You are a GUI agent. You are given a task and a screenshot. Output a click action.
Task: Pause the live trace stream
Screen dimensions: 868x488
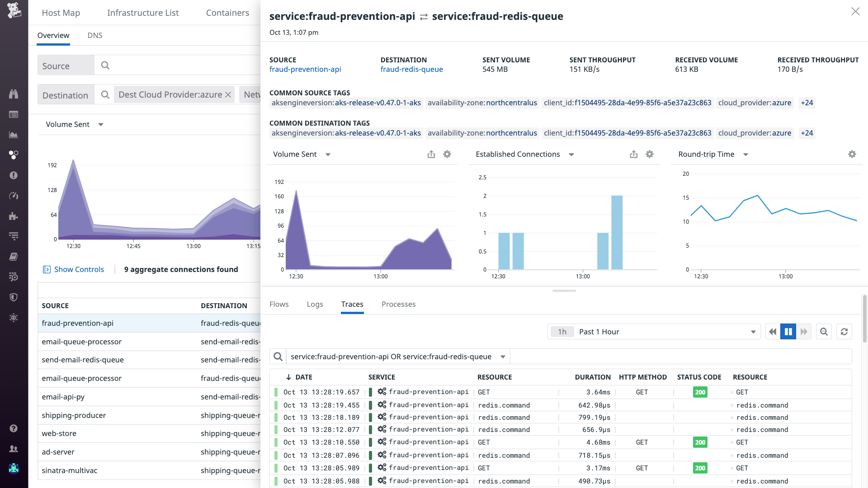(x=788, y=331)
